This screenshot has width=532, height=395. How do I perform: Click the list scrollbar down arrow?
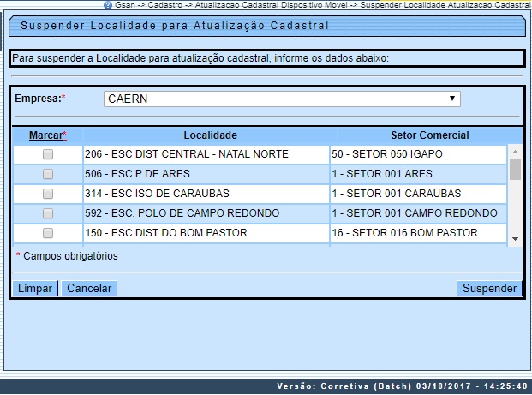515,239
